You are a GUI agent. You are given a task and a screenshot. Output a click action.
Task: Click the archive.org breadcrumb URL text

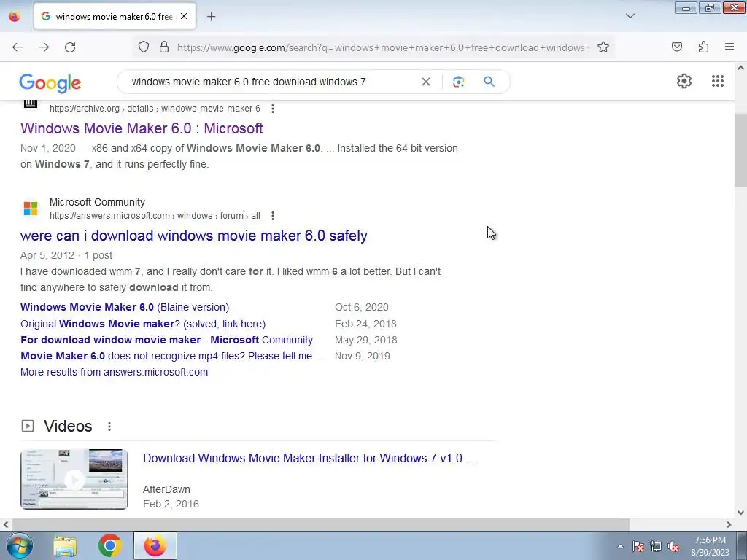pyautogui.click(x=155, y=109)
